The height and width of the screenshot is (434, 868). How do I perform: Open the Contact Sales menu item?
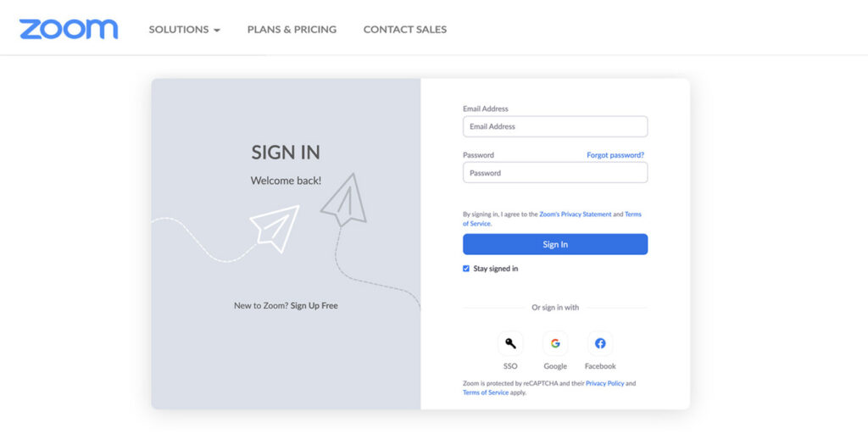pyautogui.click(x=404, y=30)
